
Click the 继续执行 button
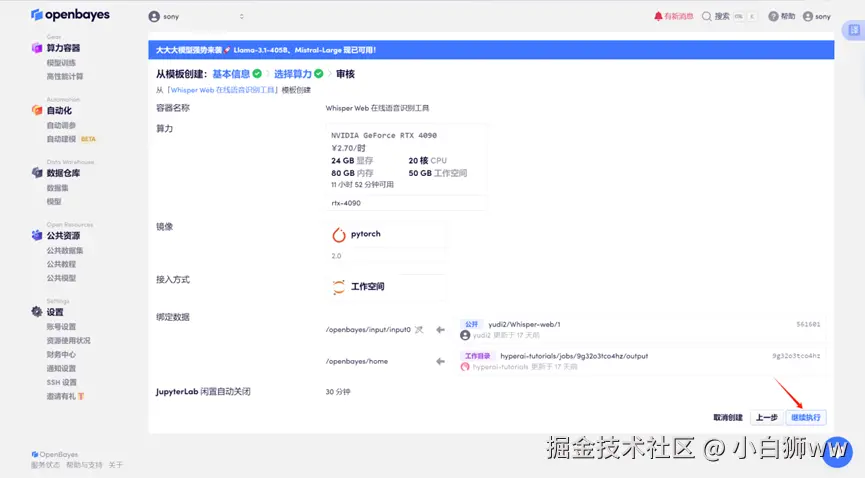tap(806, 417)
